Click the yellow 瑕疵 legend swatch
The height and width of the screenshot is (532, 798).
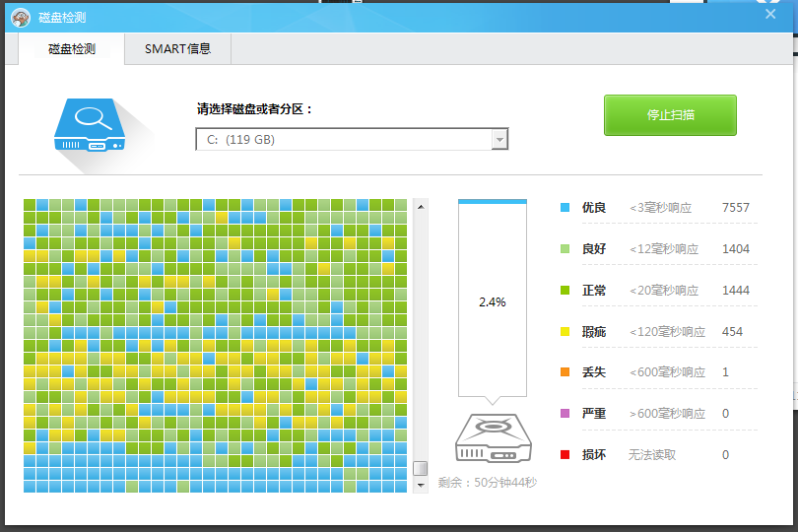click(565, 332)
